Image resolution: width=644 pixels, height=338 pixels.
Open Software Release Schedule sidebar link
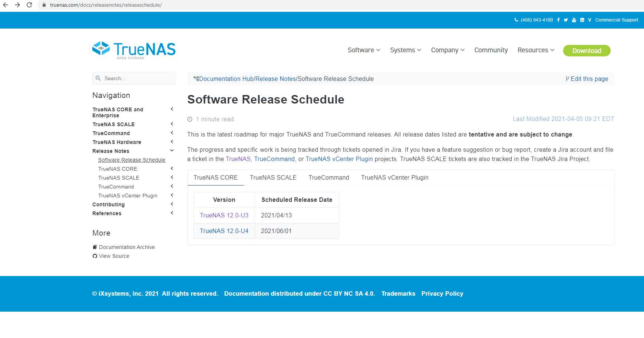pos(132,160)
